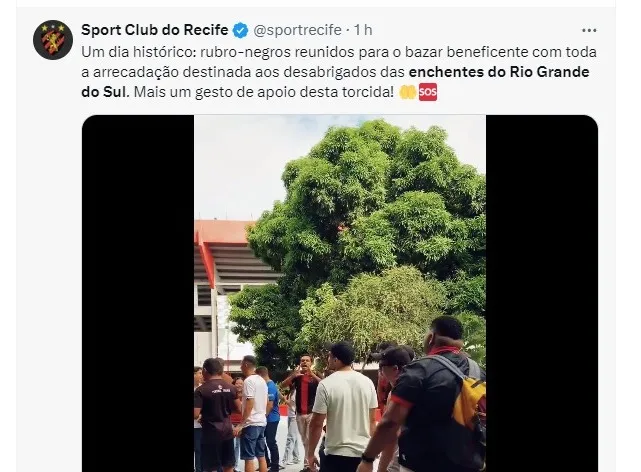Click the man in white t-shirt
The image size is (641, 472).
click(344, 407)
